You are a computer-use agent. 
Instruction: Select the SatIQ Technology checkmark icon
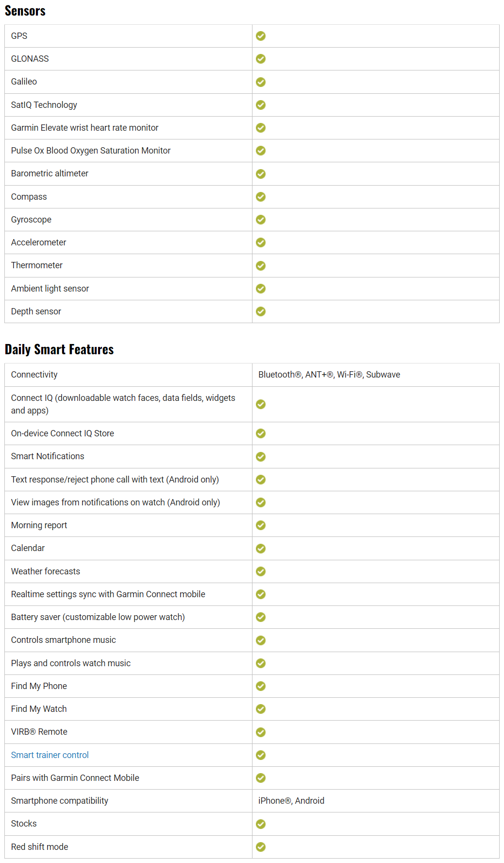click(x=261, y=105)
